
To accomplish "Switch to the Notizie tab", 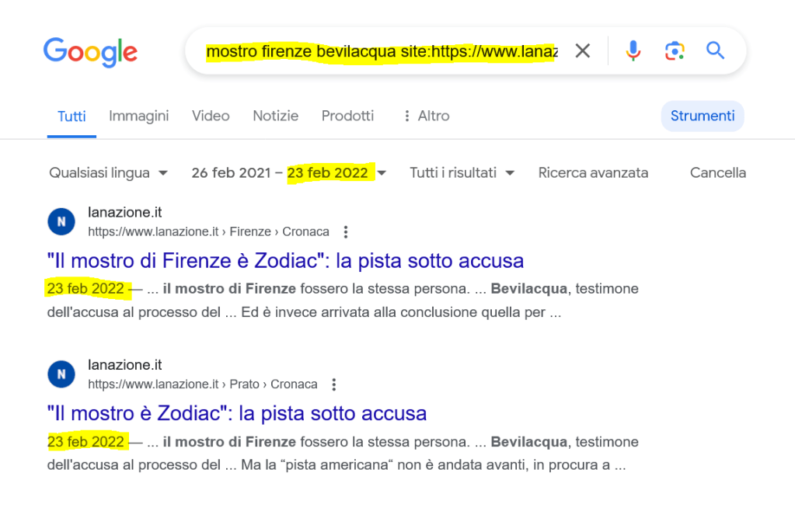I will tap(275, 116).
